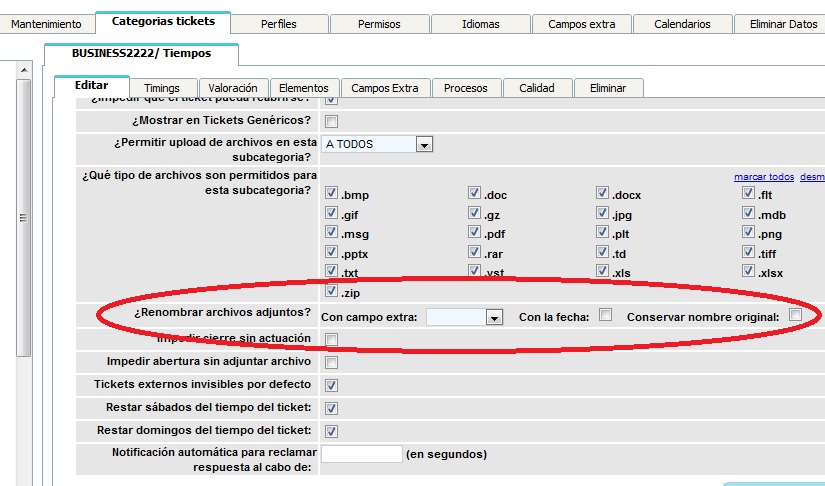Viewport: 825px width, 486px height.
Task: Toggle the .jpg file type checkbox
Action: point(602,212)
